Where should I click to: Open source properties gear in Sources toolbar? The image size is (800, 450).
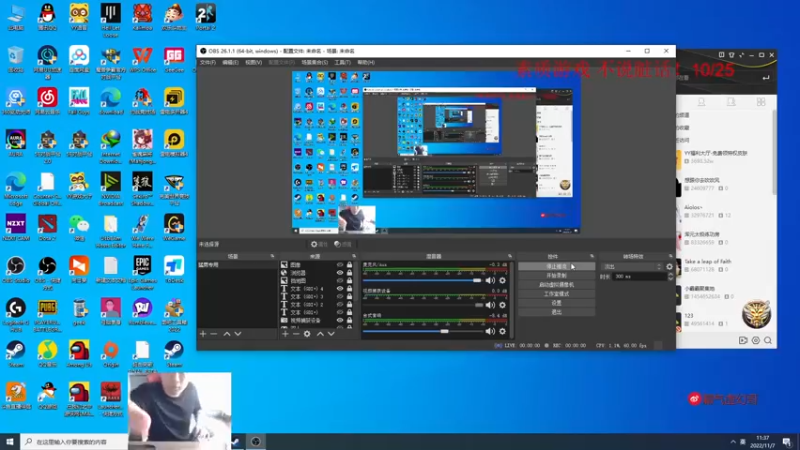click(307, 334)
